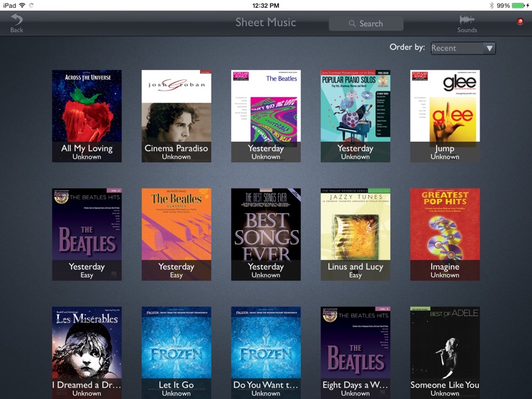The image size is (532, 399).
Task: Open Do You Want to Build Frozen sheet
Action: [x=266, y=352]
